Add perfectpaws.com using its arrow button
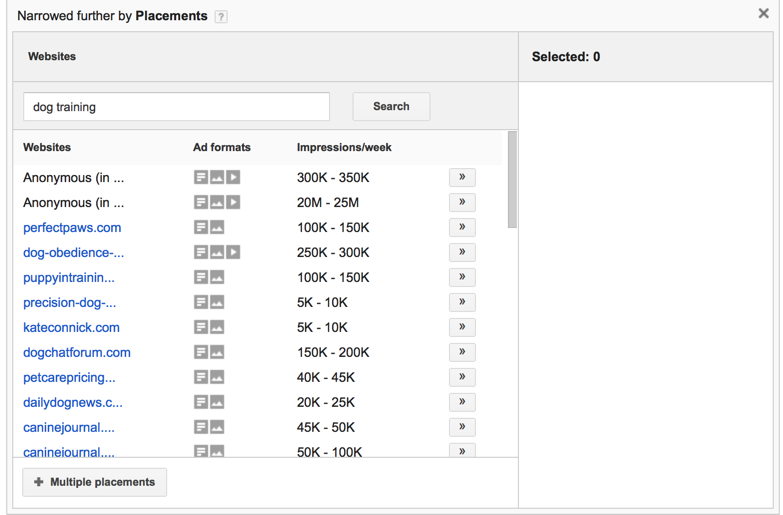The image size is (783, 515). tap(462, 227)
